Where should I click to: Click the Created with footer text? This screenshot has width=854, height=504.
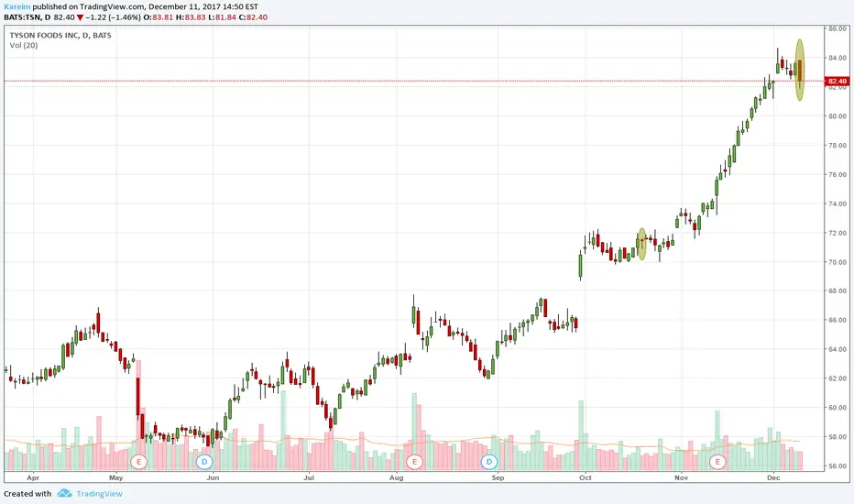coord(27,494)
